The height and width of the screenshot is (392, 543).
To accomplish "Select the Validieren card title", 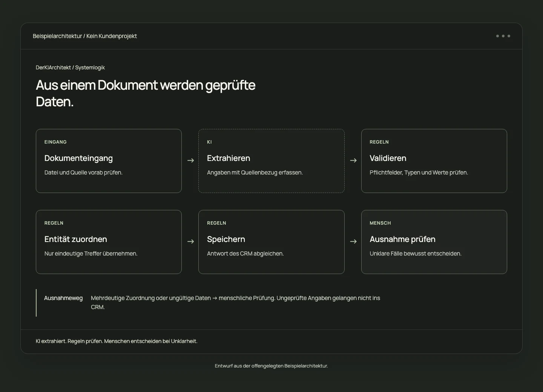I will [388, 158].
